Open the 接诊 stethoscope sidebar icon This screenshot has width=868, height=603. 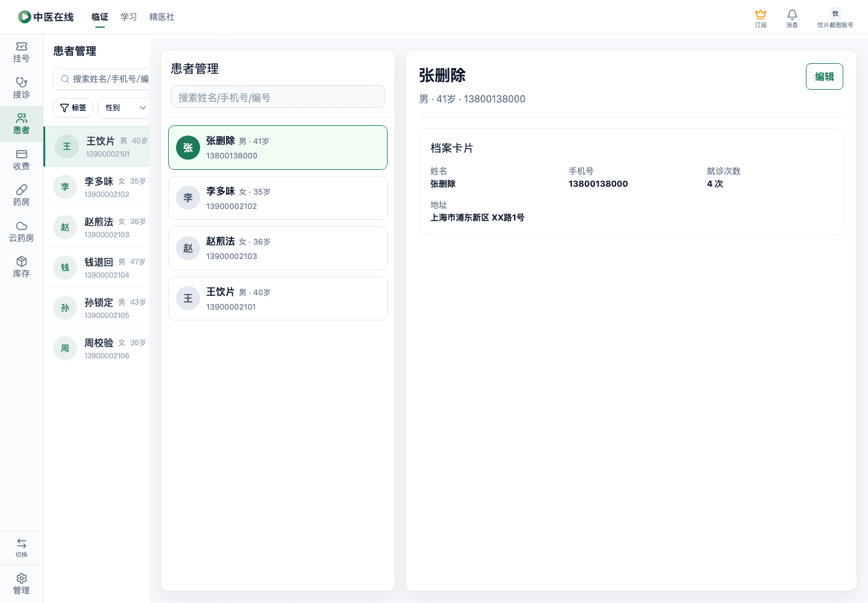pos(22,82)
